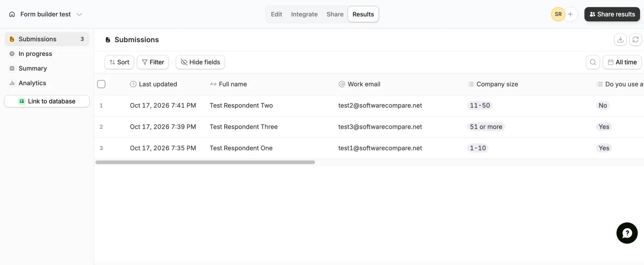This screenshot has width=644, height=265.
Task: Switch to the Share tab
Action: coord(335,14)
